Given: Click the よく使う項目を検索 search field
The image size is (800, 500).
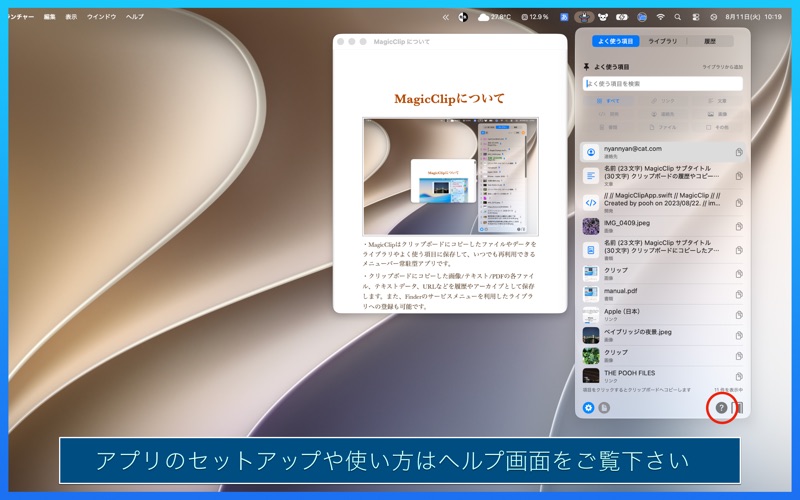Looking at the screenshot, I should [663, 84].
